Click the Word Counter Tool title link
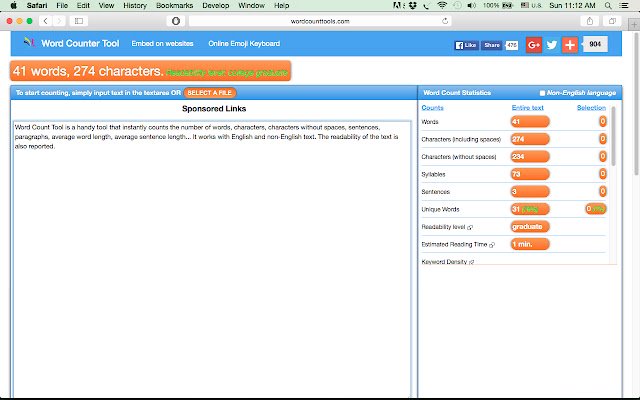640x400 pixels. 80,43
